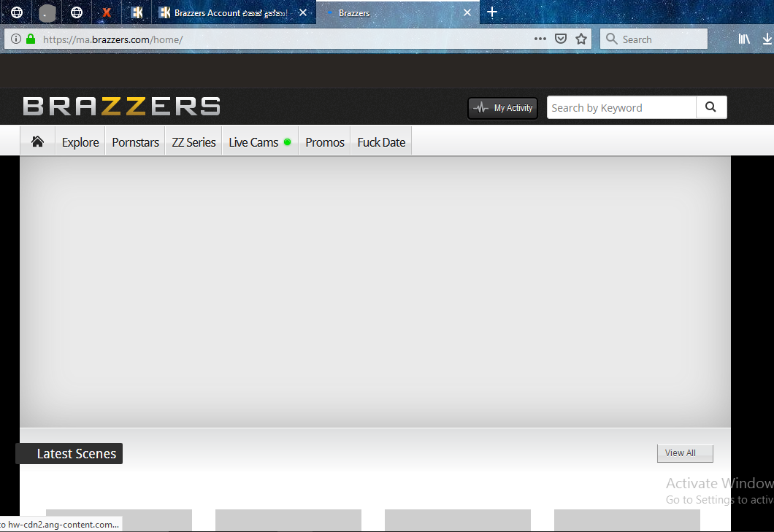Switch to the first globe-icon tab
The width and height of the screenshot is (774, 532).
17,12
